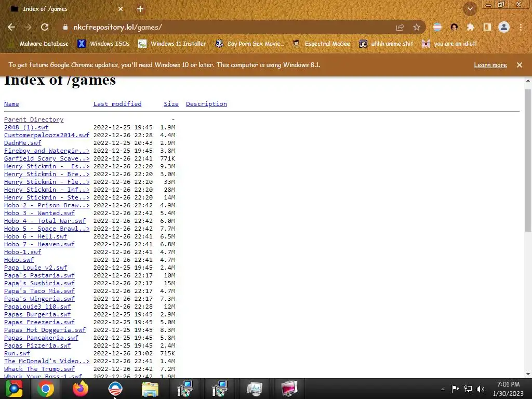The height and width of the screenshot is (399, 532).
Task: Open Papas Hot Doggeria.swf
Action: (45, 330)
